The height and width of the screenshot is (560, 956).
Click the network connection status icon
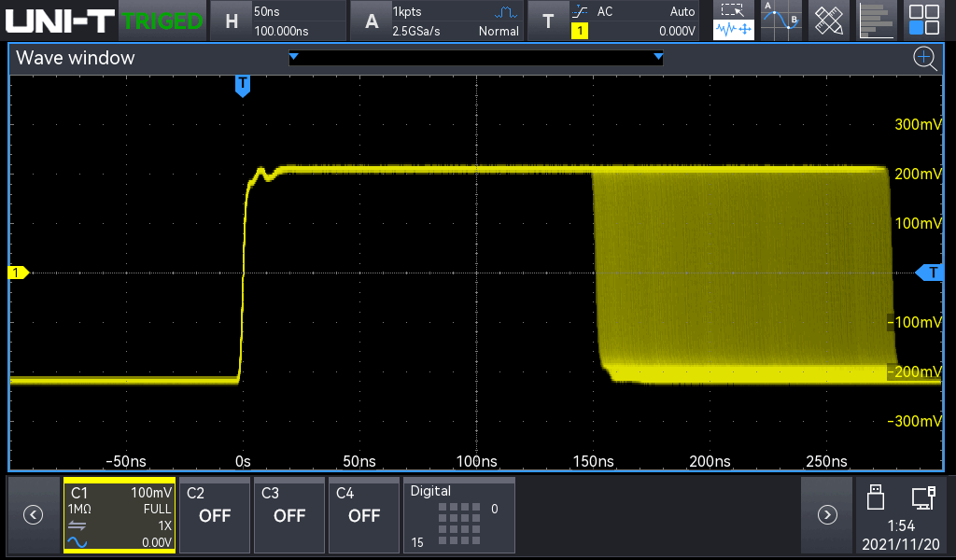point(923,497)
